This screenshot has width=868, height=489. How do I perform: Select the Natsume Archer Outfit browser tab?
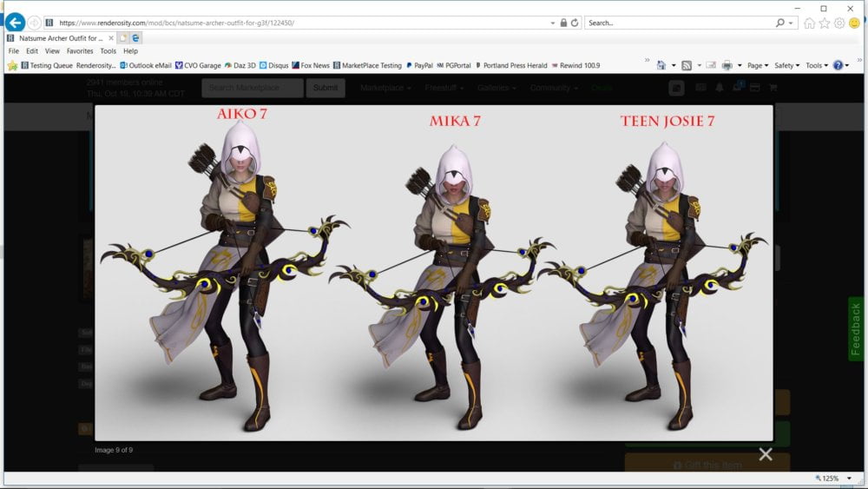(59, 38)
